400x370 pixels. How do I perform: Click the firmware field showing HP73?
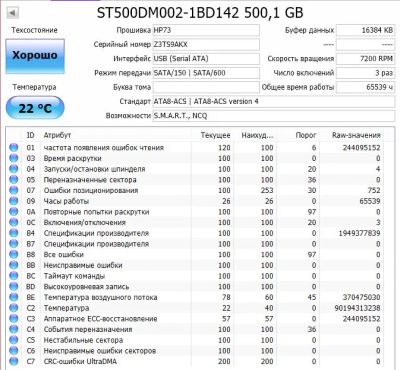(206, 30)
